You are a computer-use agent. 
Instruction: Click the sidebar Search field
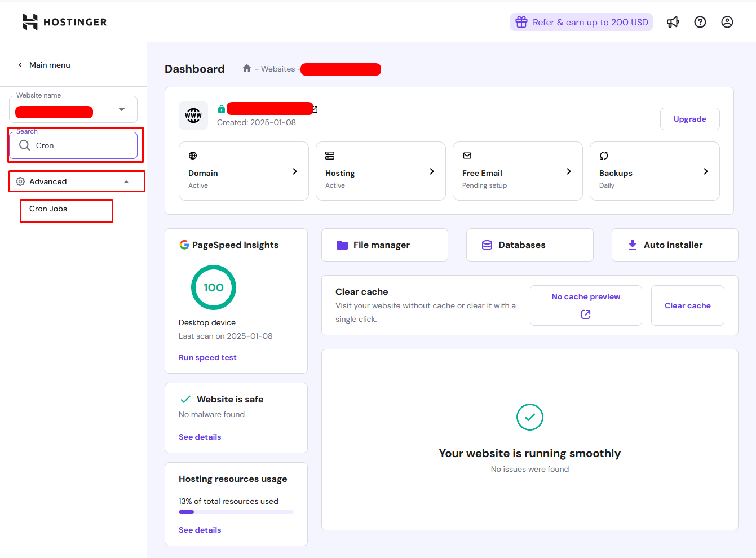pyautogui.click(x=79, y=145)
